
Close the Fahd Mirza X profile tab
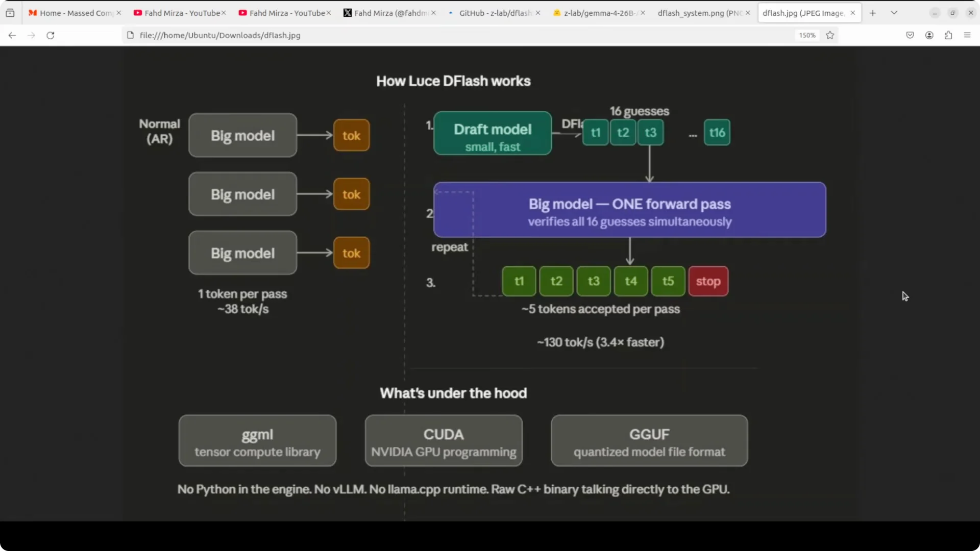click(433, 13)
